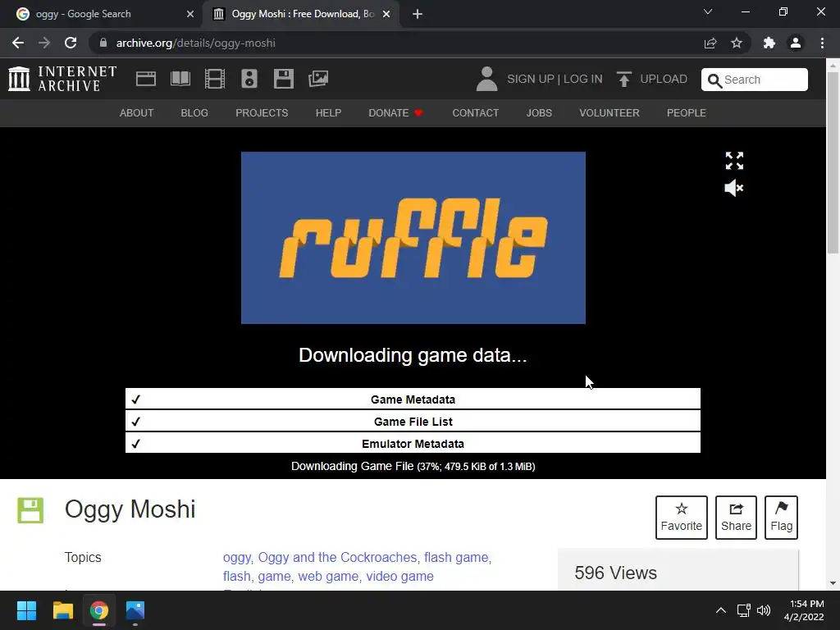Open the 'flash game' topic link
Viewport: 840px width, 630px height.
[x=456, y=558]
